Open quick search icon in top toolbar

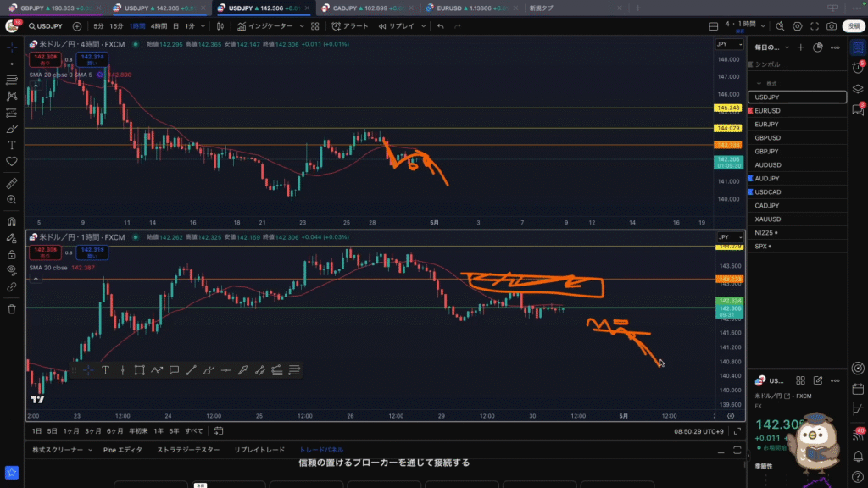pyautogui.click(x=780, y=26)
